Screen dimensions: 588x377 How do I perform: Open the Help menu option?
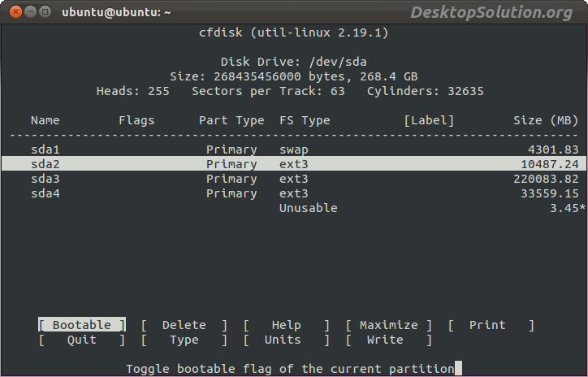click(x=286, y=325)
